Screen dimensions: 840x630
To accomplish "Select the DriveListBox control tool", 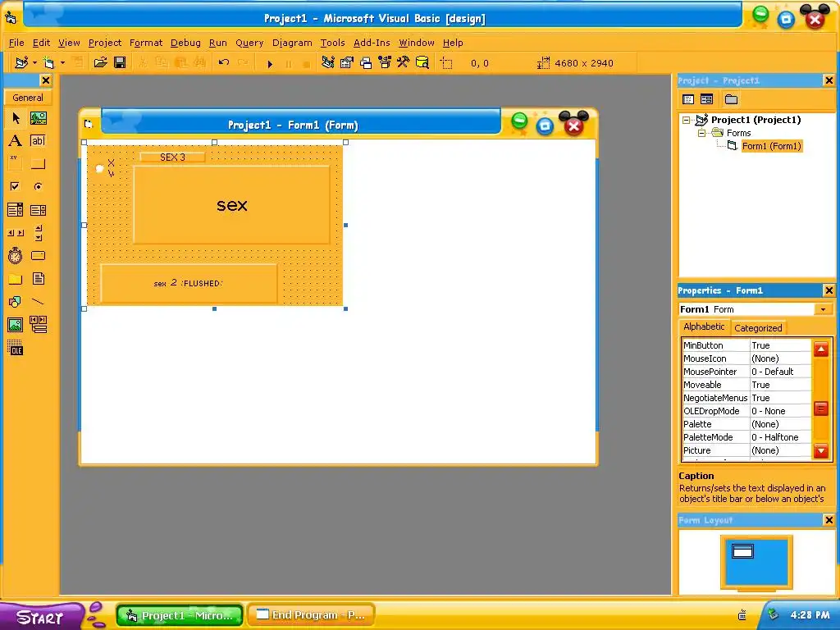I will click(x=38, y=256).
